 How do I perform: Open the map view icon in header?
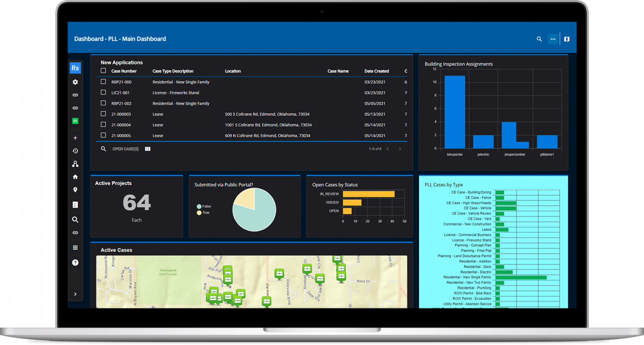pyautogui.click(x=566, y=39)
